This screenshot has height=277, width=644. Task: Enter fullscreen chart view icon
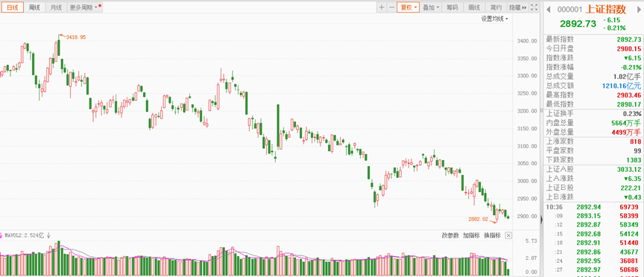coord(534,7)
